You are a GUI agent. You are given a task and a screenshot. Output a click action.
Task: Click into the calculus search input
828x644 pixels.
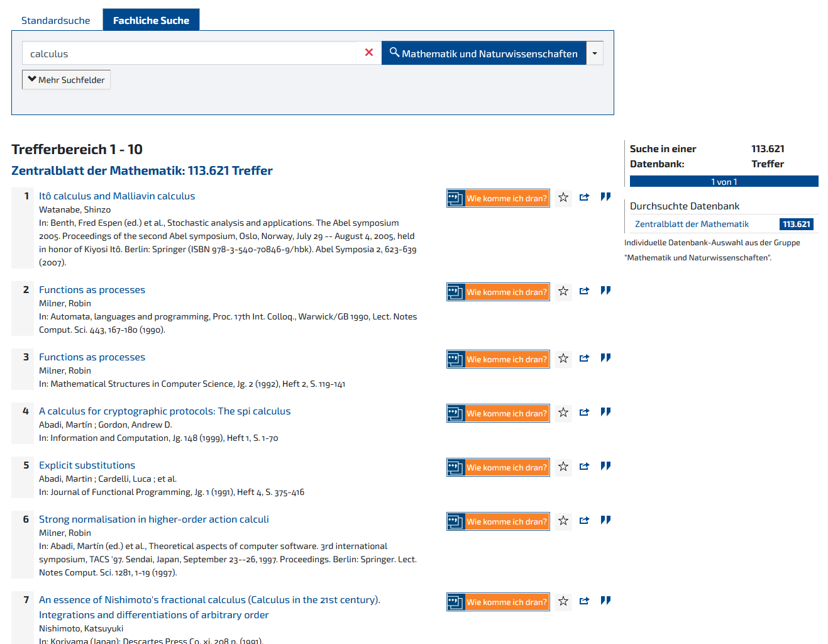click(189, 53)
